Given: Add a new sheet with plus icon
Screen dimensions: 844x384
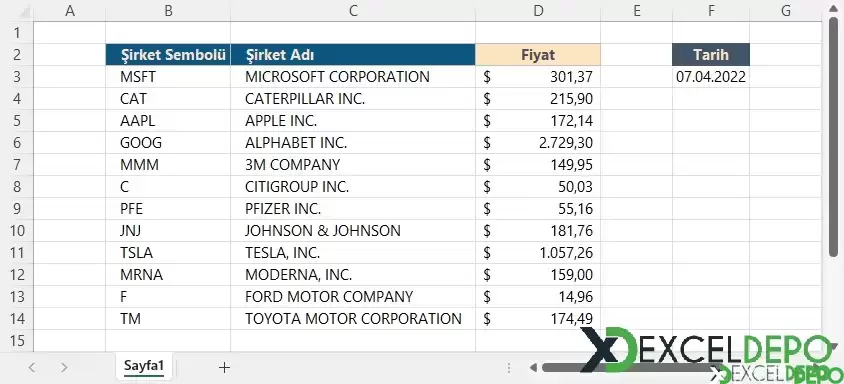Looking at the screenshot, I should pos(224,367).
